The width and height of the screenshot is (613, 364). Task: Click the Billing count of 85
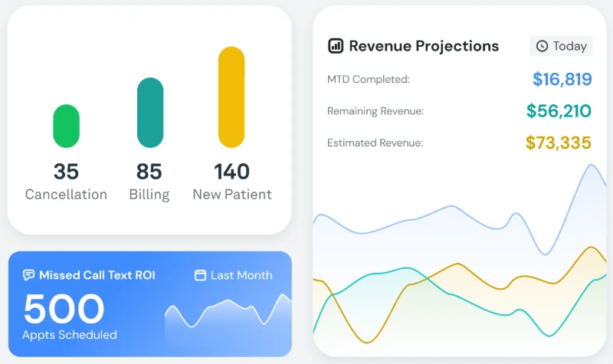click(149, 172)
